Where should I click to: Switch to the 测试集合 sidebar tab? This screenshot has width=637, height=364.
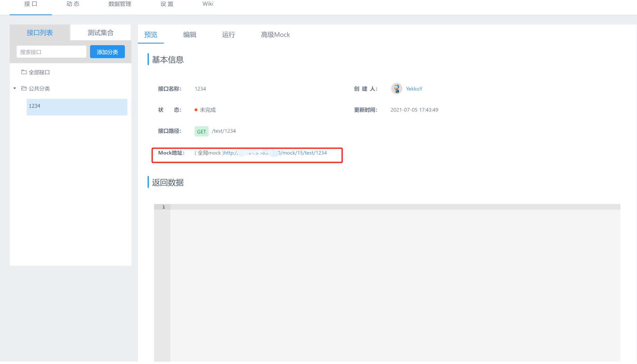pyautogui.click(x=100, y=33)
